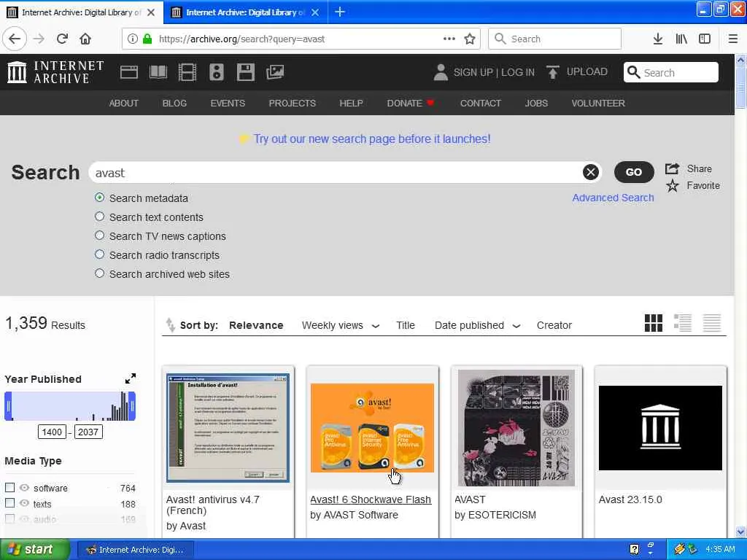The height and width of the screenshot is (560, 747).
Task: Open the DONATE menu item
Action: (x=410, y=103)
